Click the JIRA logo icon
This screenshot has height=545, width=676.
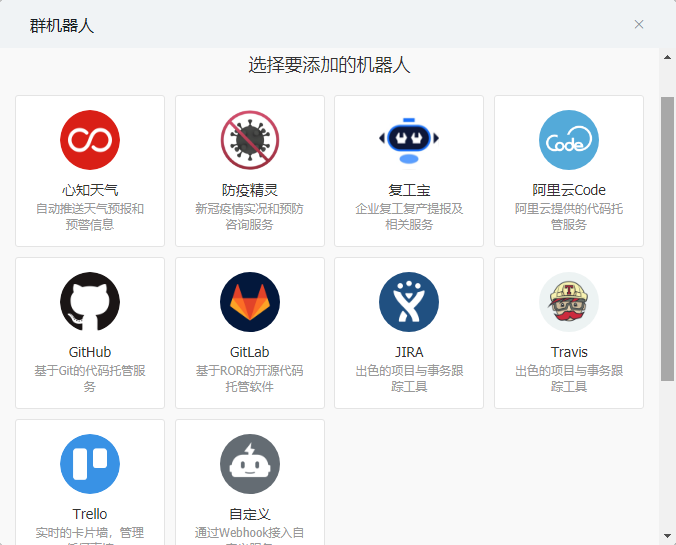[x=409, y=302]
